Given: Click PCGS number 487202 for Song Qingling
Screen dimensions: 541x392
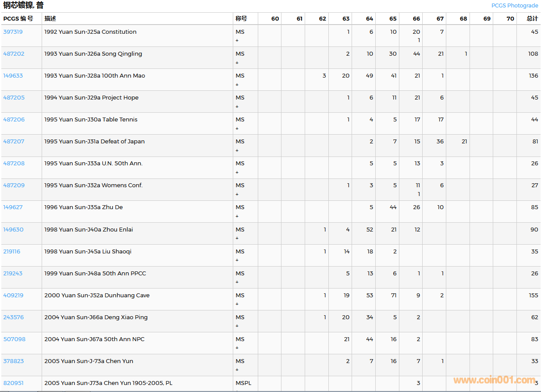Looking at the screenshot, I should coord(14,54).
